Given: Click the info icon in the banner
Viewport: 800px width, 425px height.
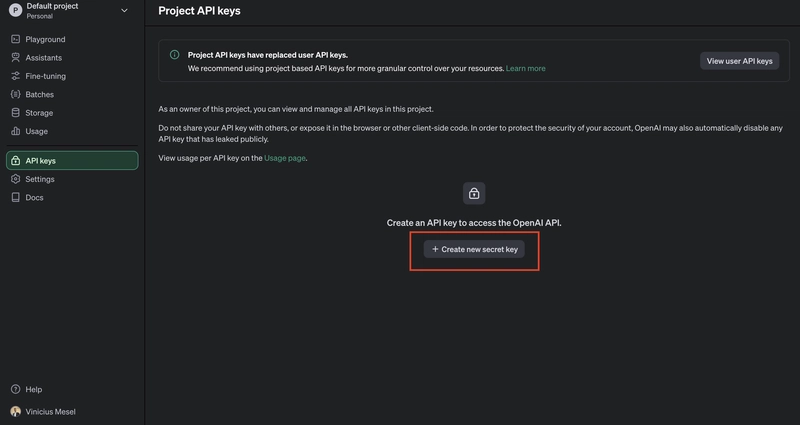Looking at the screenshot, I should [174, 55].
